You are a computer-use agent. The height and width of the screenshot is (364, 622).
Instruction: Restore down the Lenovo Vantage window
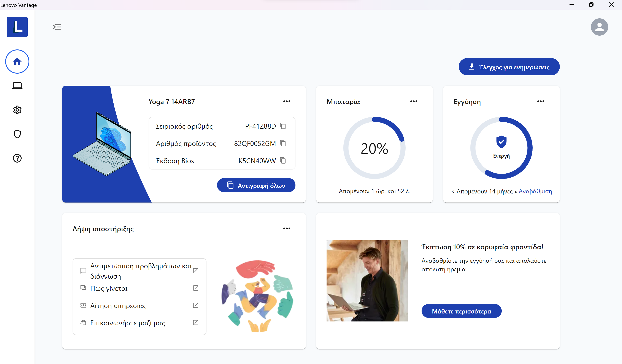pyautogui.click(x=591, y=5)
